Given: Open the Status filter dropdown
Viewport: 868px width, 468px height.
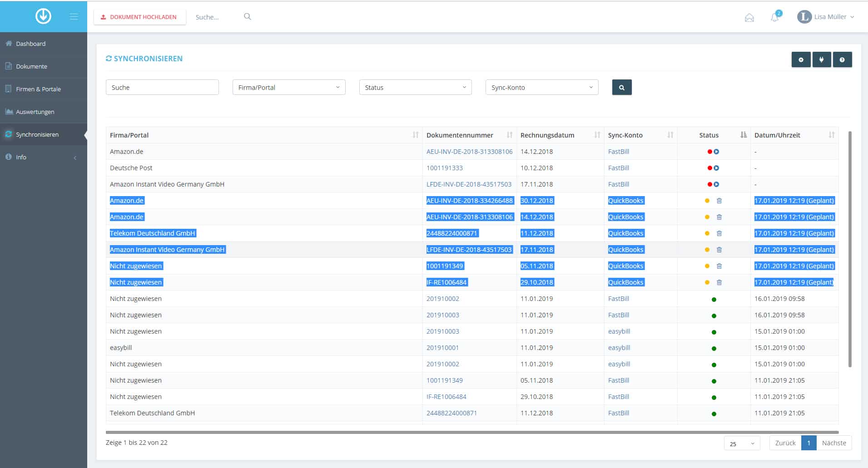Looking at the screenshot, I should (x=415, y=87).
